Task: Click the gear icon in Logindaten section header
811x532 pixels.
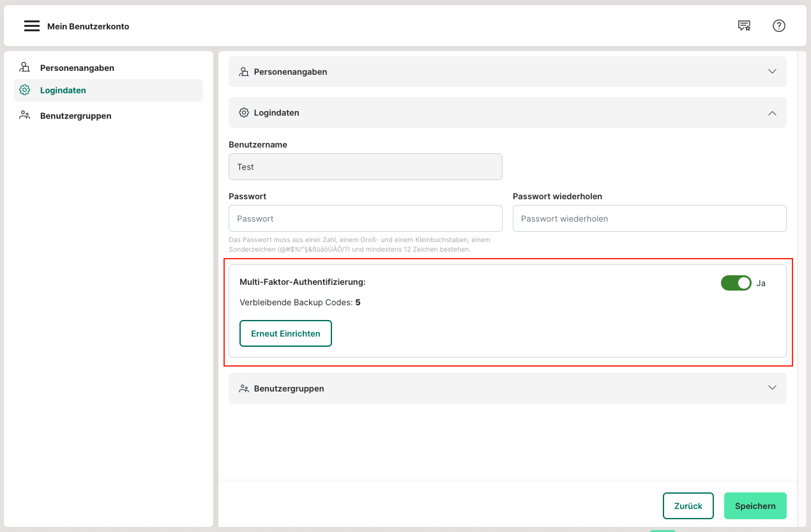Action: click(243, 112)
